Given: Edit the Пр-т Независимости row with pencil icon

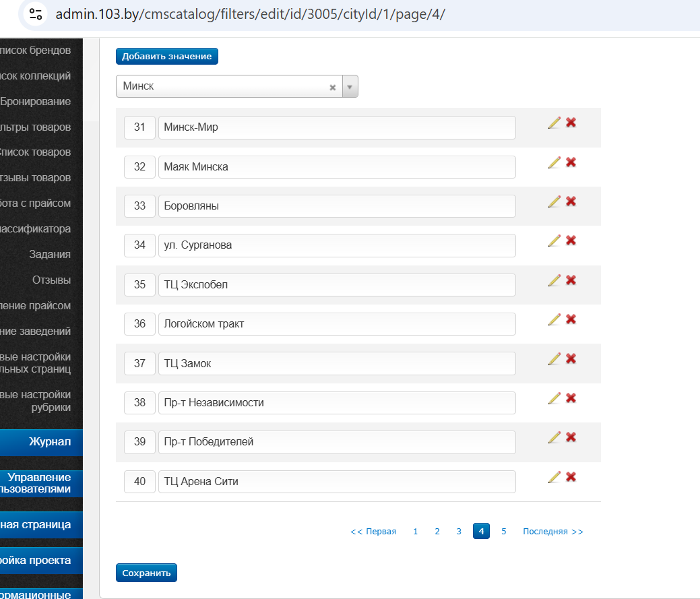Looking at the screenshot, I should click(x=554, y=398).
